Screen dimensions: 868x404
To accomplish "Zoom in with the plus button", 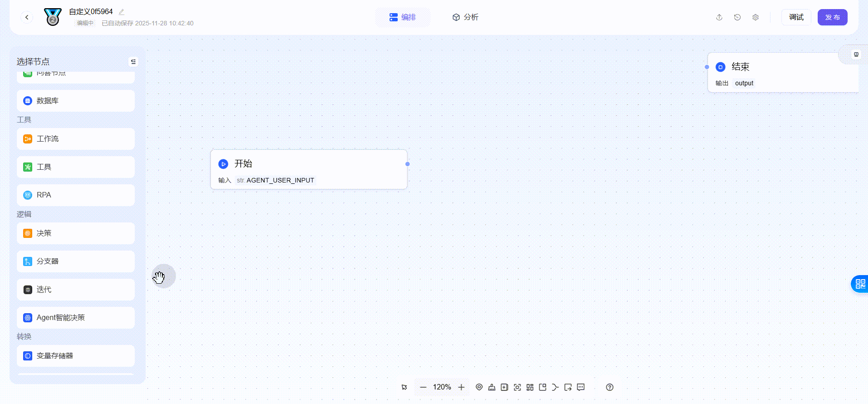I will [x=461, y=387].
